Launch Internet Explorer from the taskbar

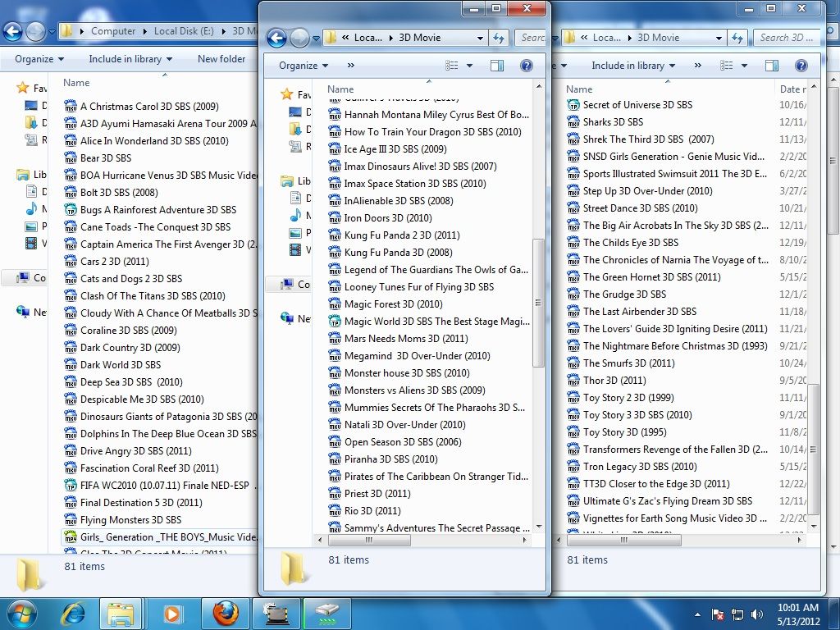coord(73,614)
